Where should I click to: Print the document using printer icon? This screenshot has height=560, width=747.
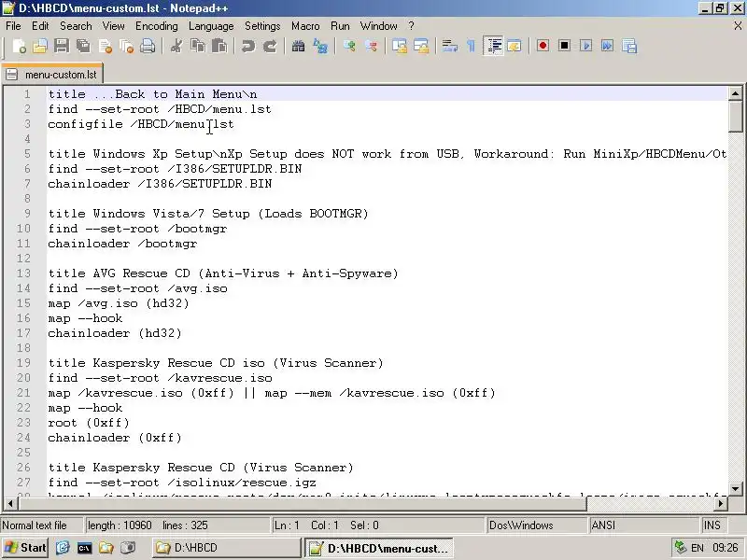coord(148,46)
